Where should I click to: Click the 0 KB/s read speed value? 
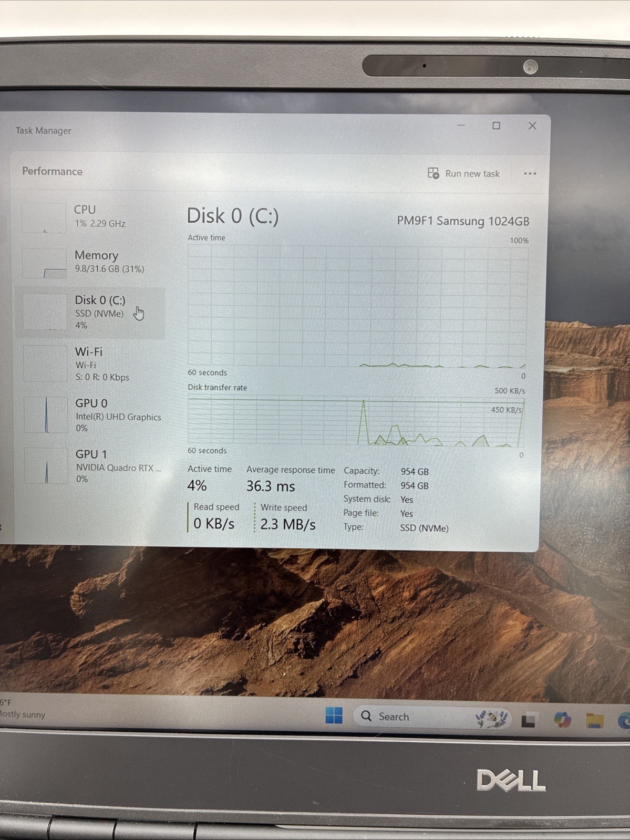pyautogui.click(x=214, y=524)
